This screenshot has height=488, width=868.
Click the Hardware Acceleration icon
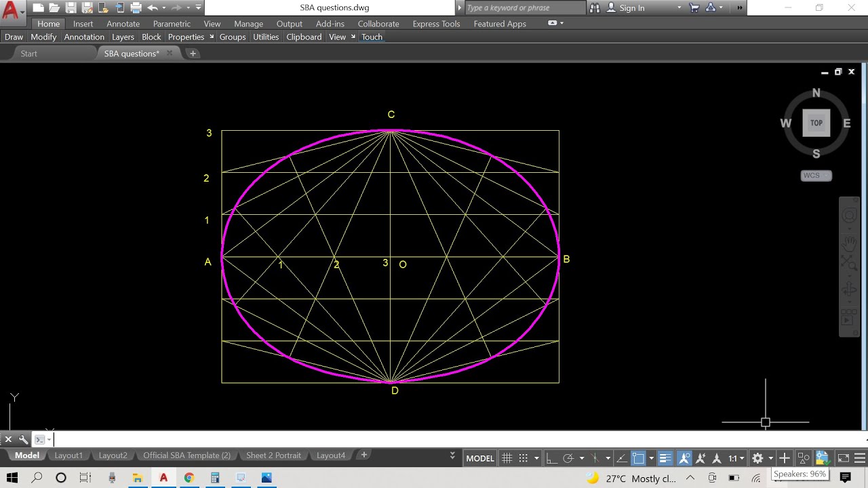tap(822, 458)
